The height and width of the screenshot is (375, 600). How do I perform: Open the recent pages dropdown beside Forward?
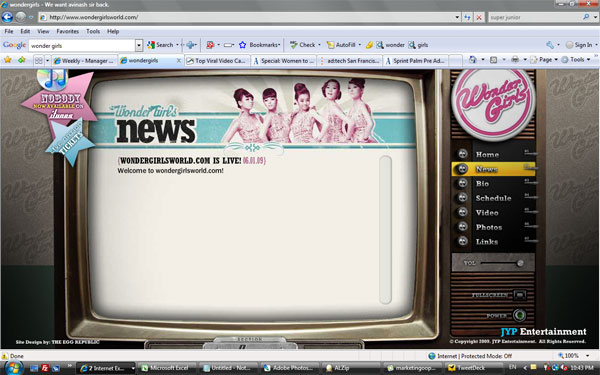point(31,17)
